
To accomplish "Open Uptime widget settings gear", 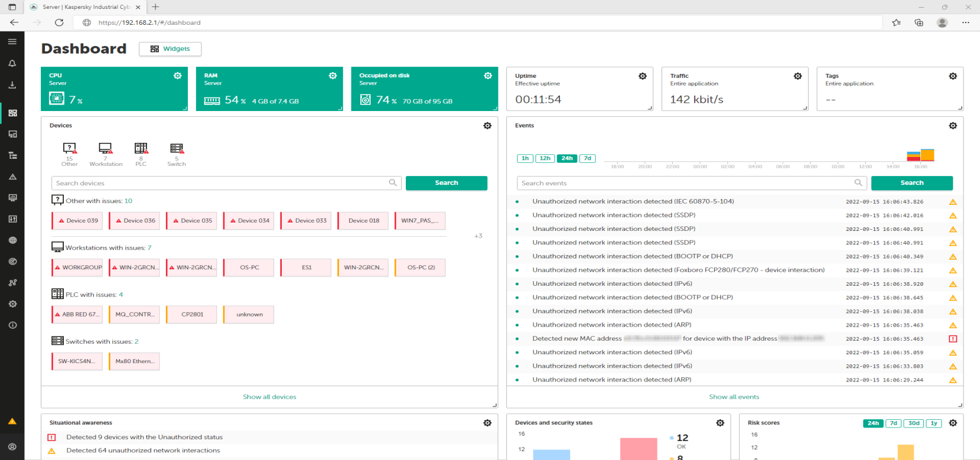I will (643, 76).
